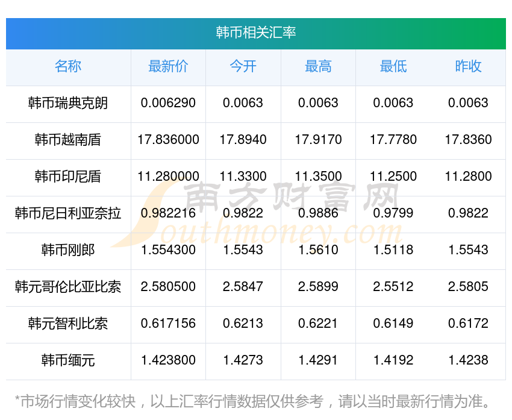Select the highest value 1.5610
512x420 pixels.
point(318,250)
